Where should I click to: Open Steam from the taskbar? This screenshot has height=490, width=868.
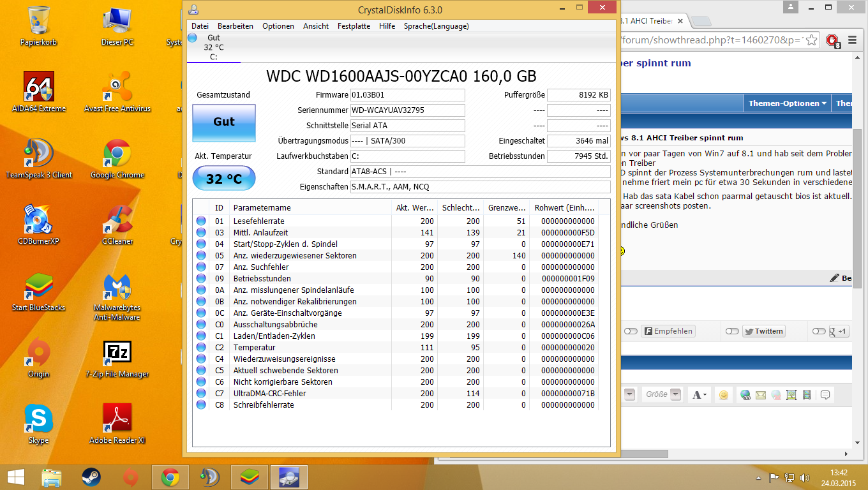click(91, 477)
